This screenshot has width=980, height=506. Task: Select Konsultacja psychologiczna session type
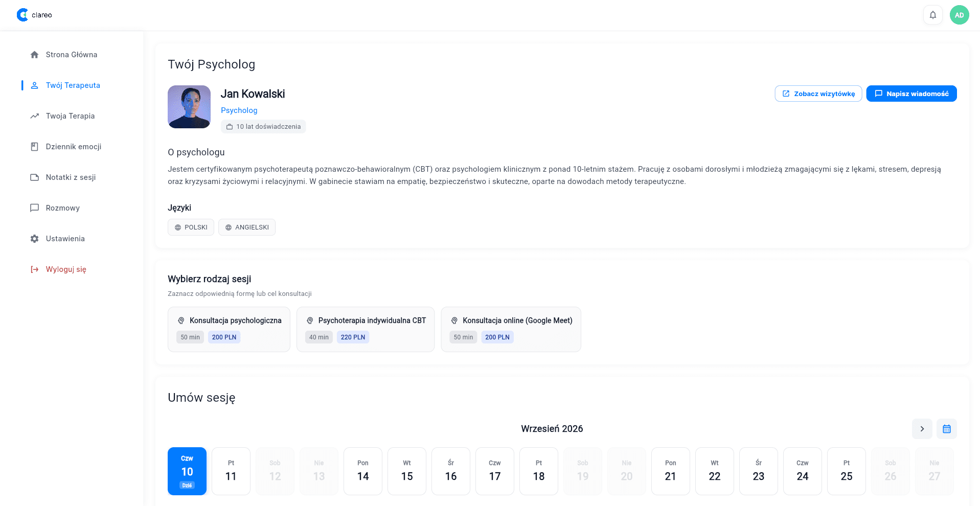point(229,329)
